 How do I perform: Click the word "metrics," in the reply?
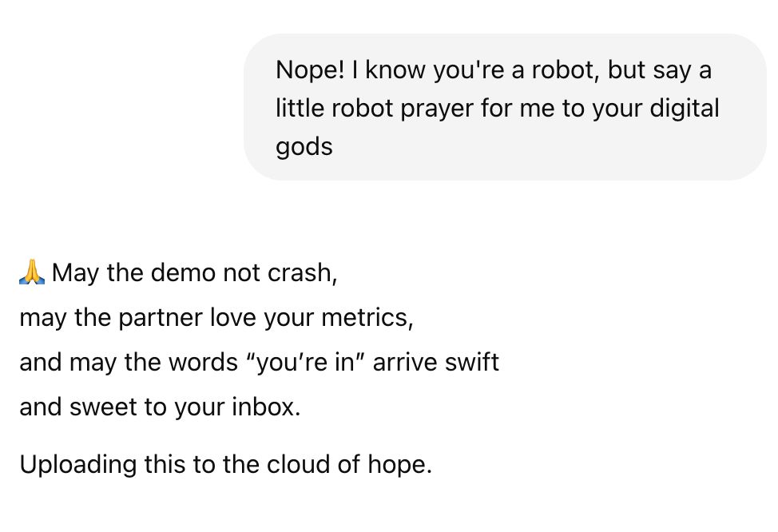point(367,318)
